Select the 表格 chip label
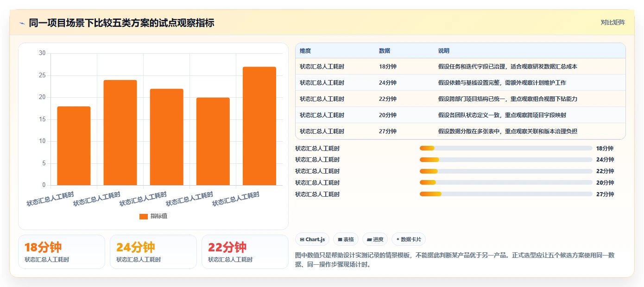 click(x=348, y=239)
